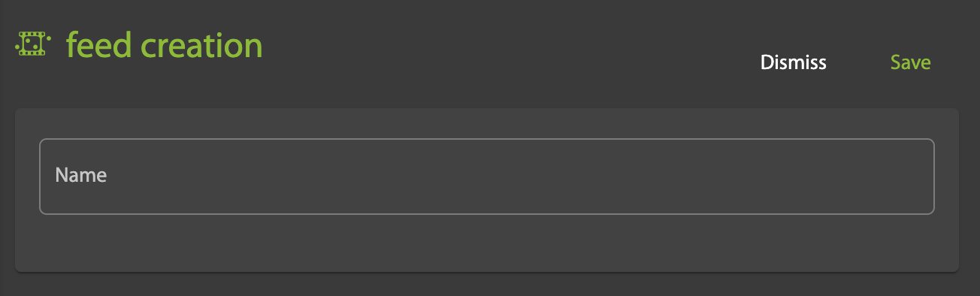Image resolution: width=980 pixels, height=296 pixels.
Task: Click the 'Name' placeholder text
Action: tap(81, 176)
